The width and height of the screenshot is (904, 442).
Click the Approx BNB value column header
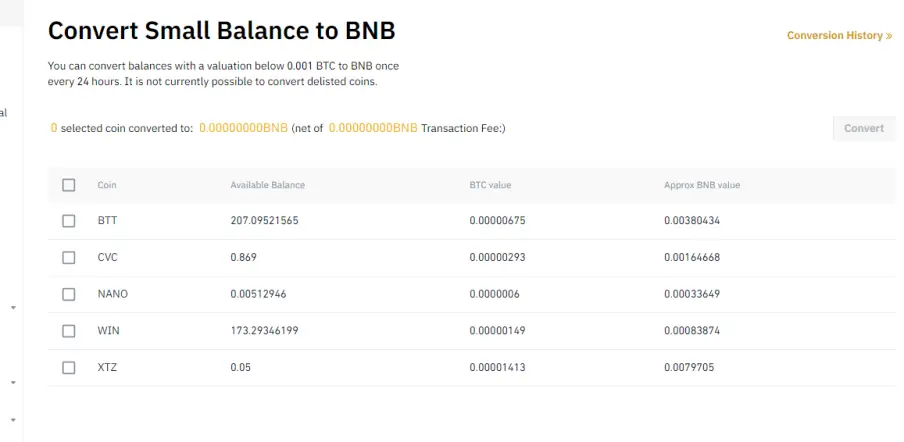(x=702, y=185)
